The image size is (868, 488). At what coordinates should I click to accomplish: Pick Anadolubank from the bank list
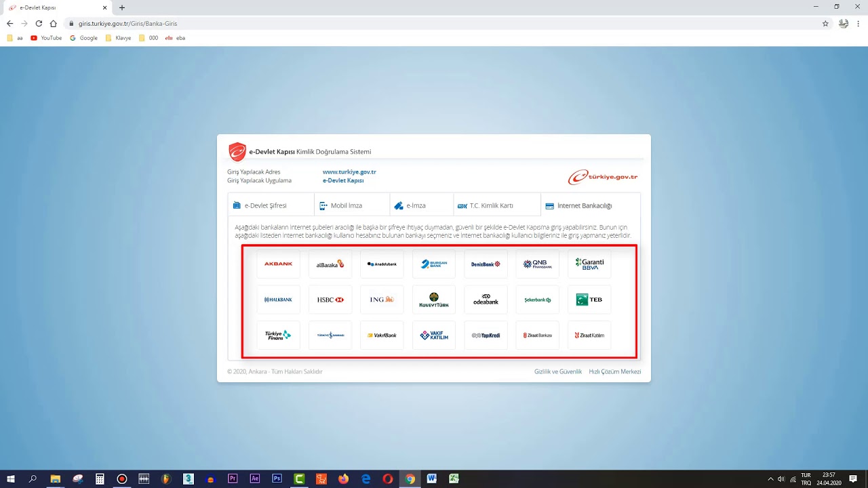click(x=382, y=264)
